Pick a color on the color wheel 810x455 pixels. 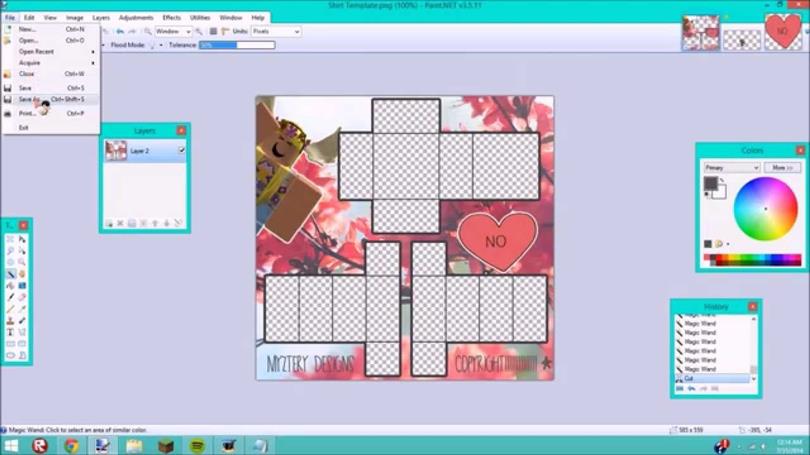pos(766,209)
